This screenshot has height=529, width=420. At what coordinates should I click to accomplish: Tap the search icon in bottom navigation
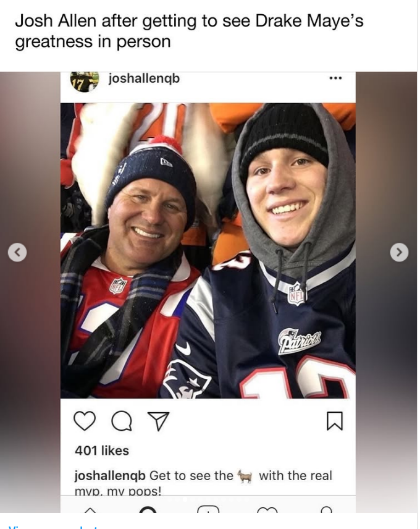coord(148,509)
